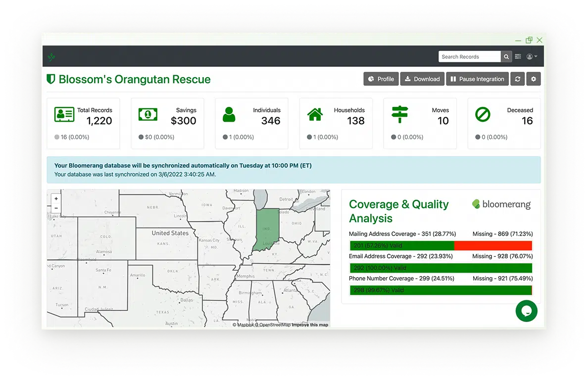Viewport: 588px width, 380px height.
Task: Click the Total Records ID card icon
Action: 64,114
